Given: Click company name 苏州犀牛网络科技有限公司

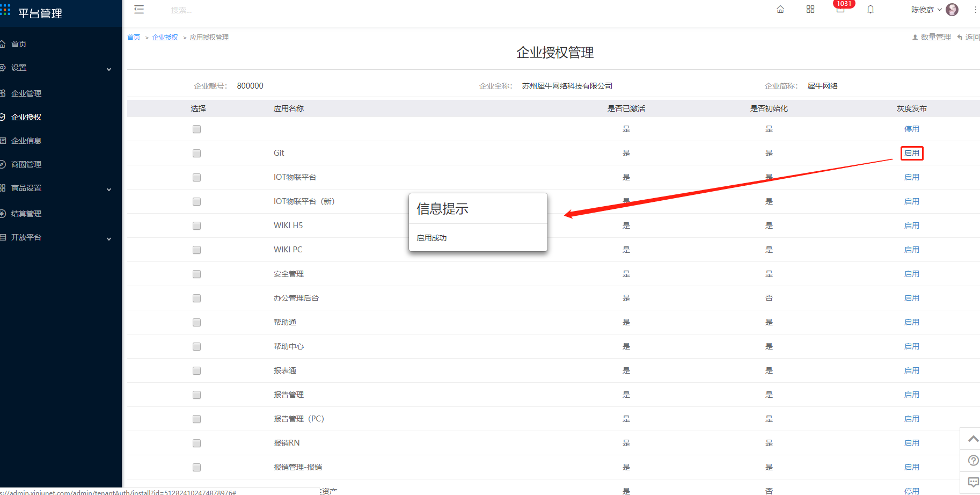Looking at the screenshot, I should [x=567, y=86].
